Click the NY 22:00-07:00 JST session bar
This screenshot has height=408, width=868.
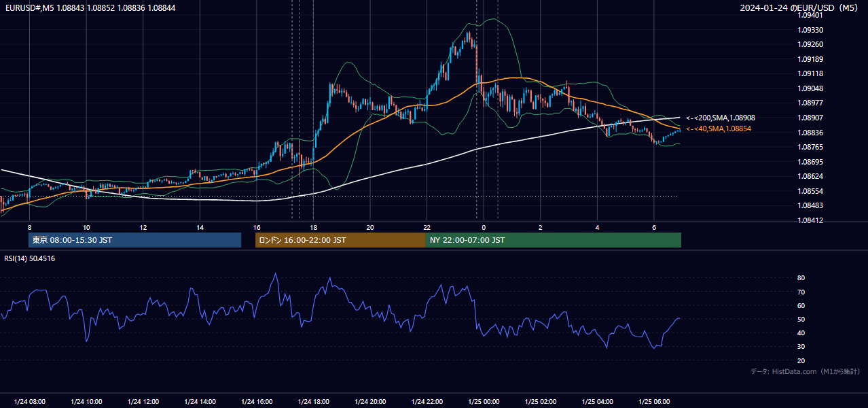(x=554, y=240)
